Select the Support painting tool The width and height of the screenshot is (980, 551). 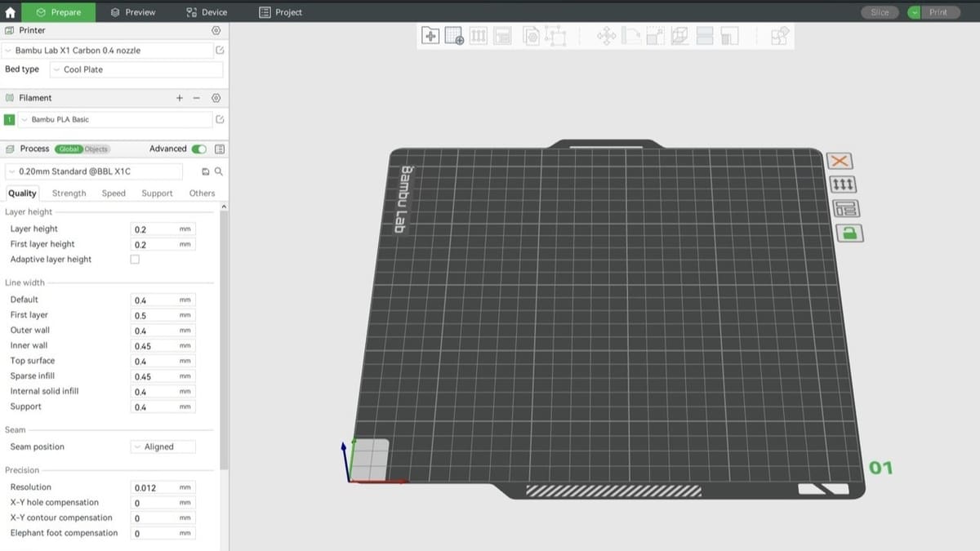click(x=729, y=36)
